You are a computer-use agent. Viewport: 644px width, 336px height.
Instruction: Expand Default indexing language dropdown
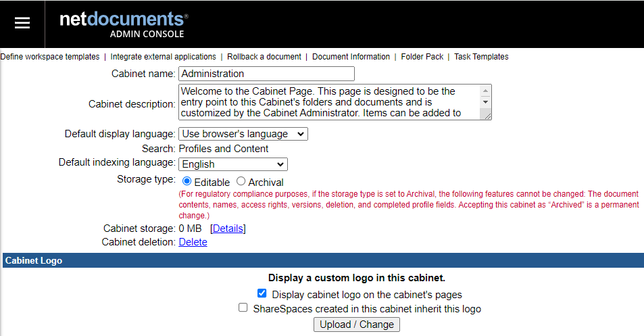[x=232, y=164]
